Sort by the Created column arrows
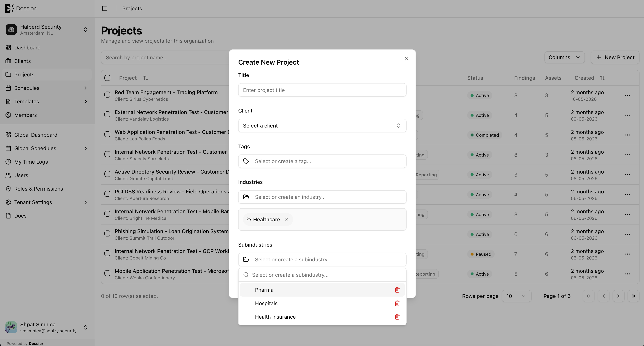The image size is (644, 346). tap(602, 78)
